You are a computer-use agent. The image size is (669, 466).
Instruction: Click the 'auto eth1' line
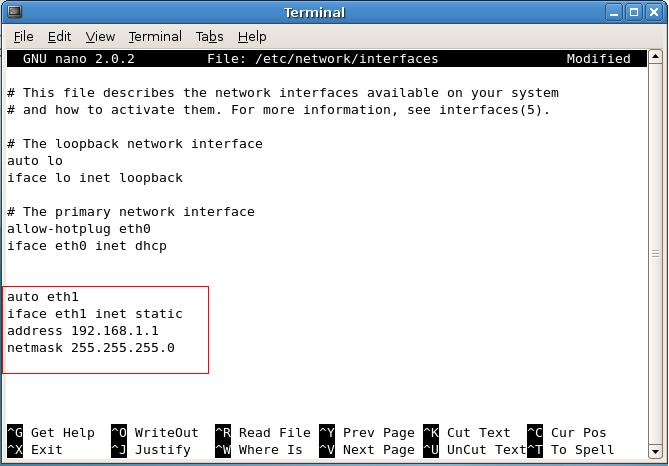(43, 297)
